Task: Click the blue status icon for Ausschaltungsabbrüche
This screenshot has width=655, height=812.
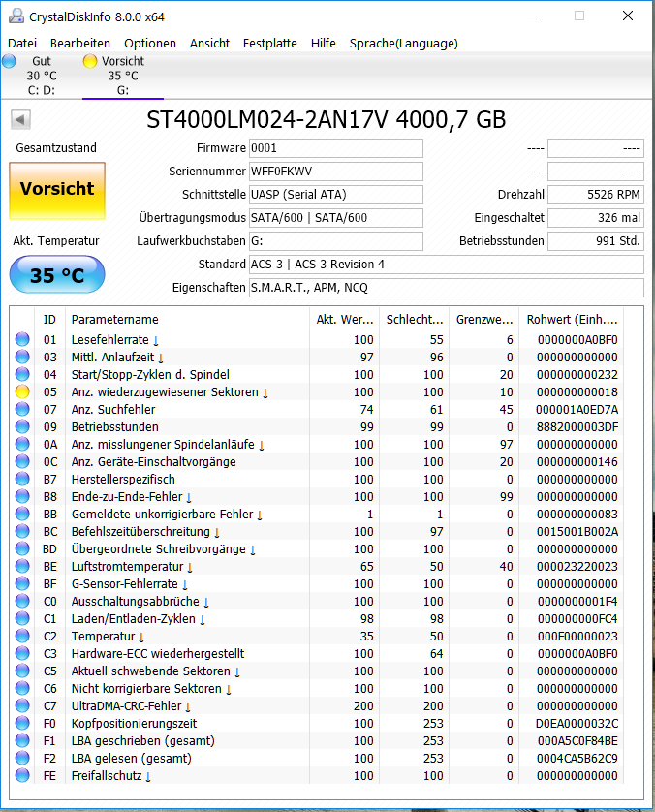Action: tap(22, 601)
